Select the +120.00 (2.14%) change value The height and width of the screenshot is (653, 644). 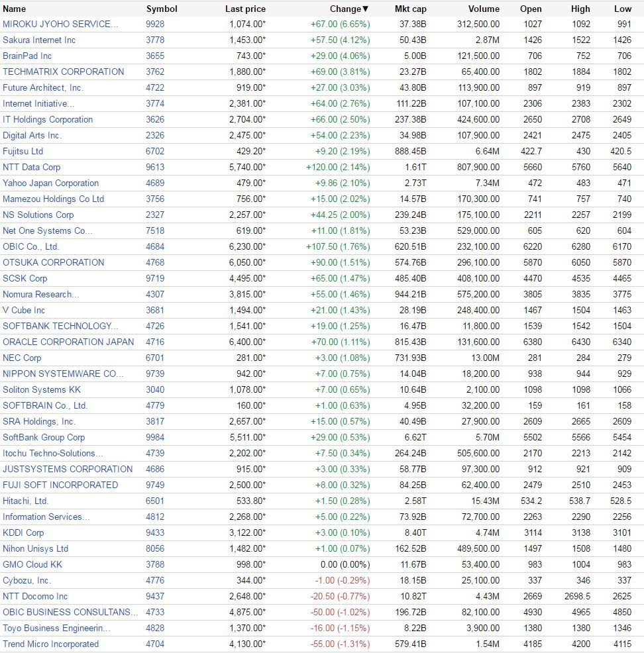point(338,167)
